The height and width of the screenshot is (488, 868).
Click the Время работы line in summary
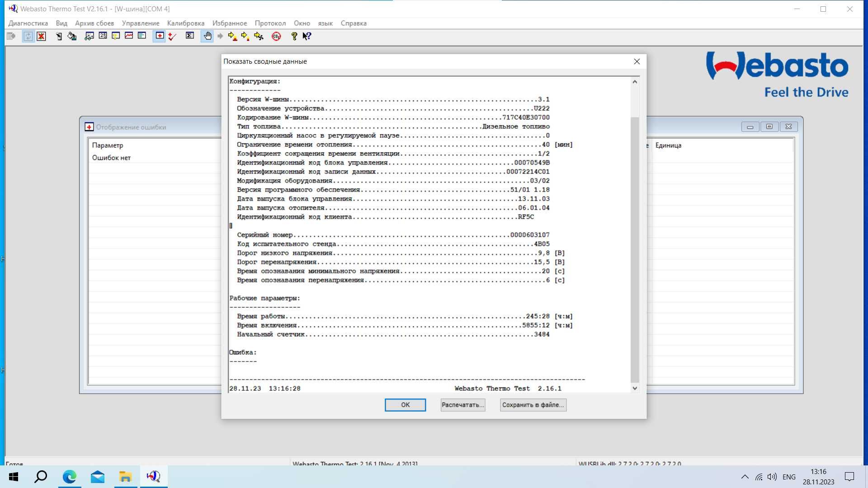[405, 316]
